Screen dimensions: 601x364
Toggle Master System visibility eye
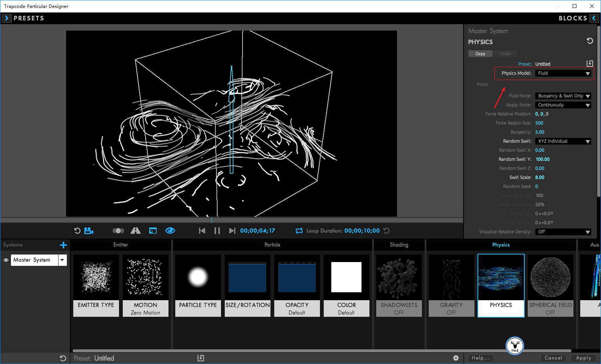coord(6,260)
